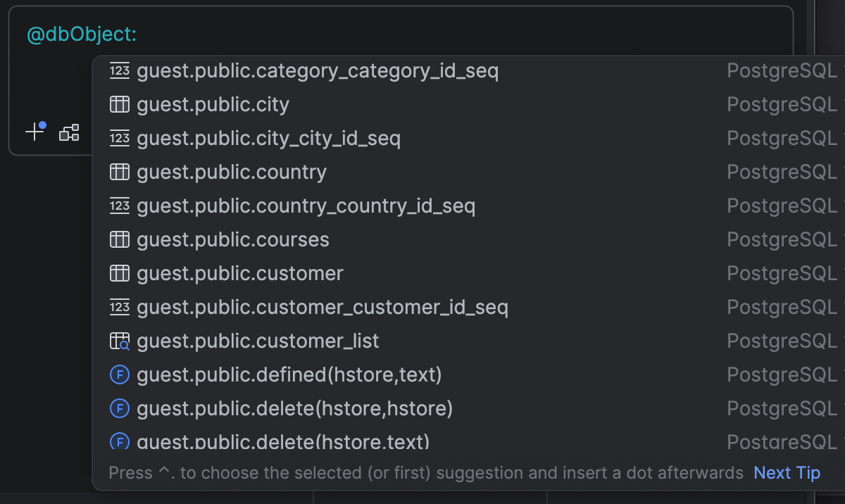
Task: Click the plus icon with blue dot
Action: point(35,132)
